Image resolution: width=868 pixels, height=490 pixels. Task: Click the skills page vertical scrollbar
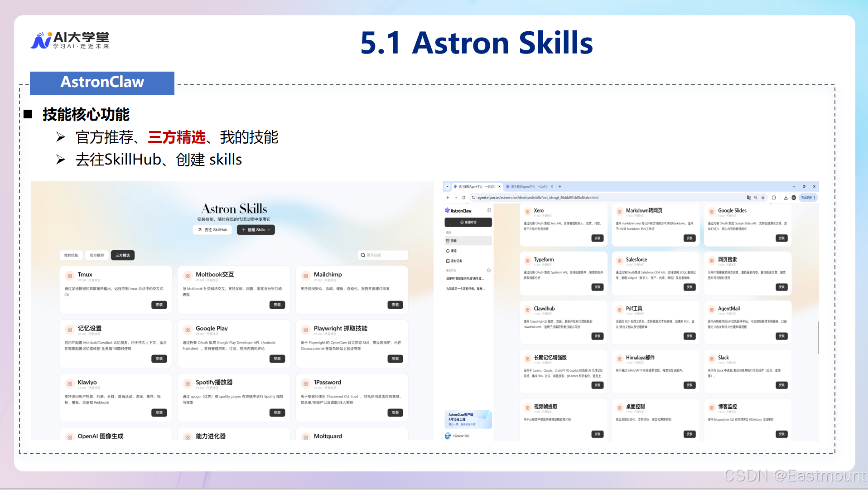pyautogui.click(x=818, y=337)
